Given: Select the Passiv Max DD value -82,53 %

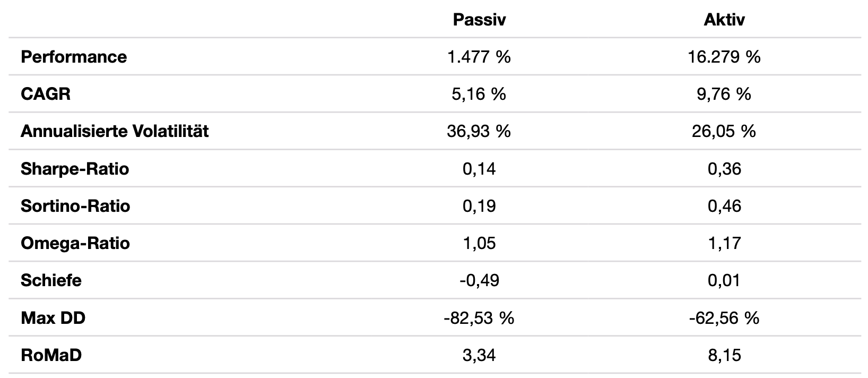Looking at the screenshot, I should (x=479, y=318).
